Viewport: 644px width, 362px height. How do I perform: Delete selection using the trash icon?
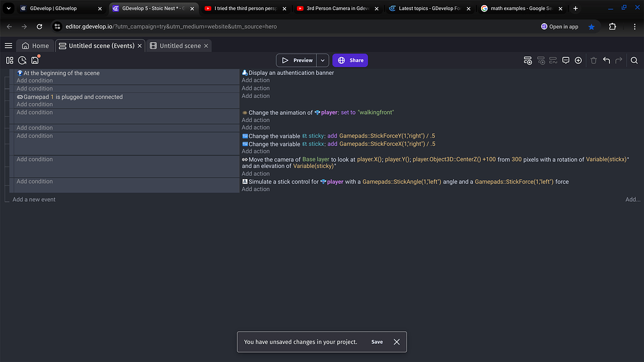click(593, 60)
